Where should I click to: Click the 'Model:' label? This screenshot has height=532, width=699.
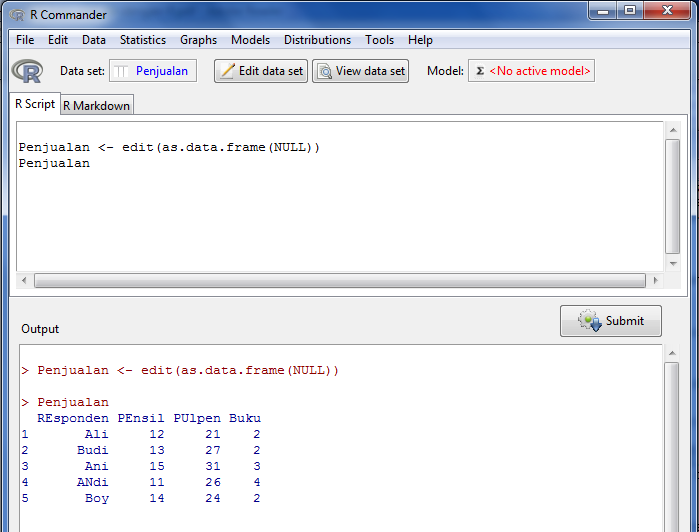click(445, 71)
